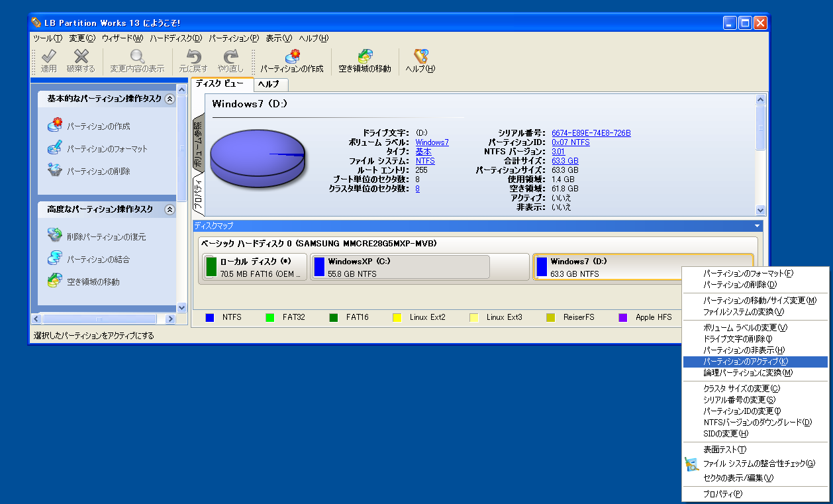Collapse the 高度なパーティション操作タスク panel
The height and width of the screenshot is (504, 833).
point(170,210)
